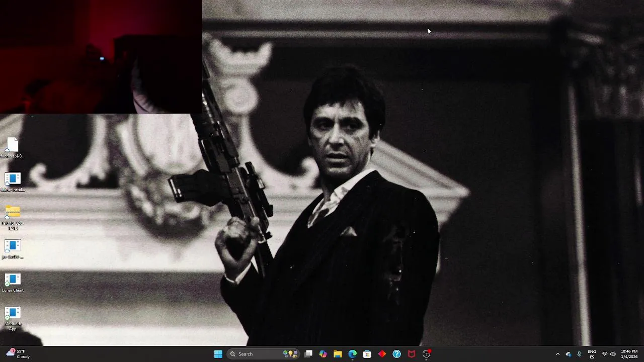Open Wi-Fi network settings in tray
644x362 pixels.
605,354
